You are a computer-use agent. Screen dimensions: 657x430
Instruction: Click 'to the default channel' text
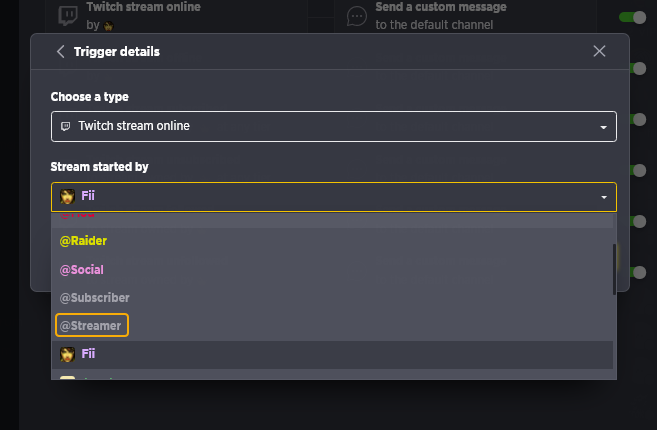tap(434, 25)
